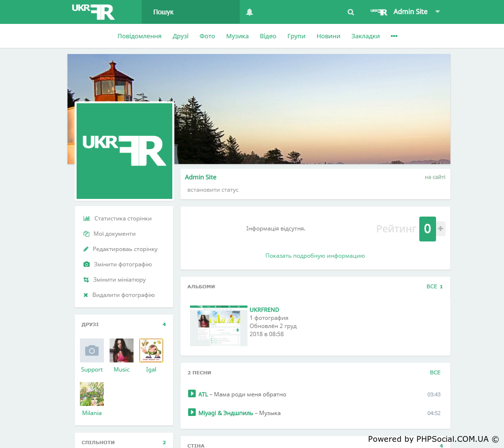Click the search magnifier icon in header
Image resolution: width=504 pixels, height=448 pixels.
coord(351,12)
